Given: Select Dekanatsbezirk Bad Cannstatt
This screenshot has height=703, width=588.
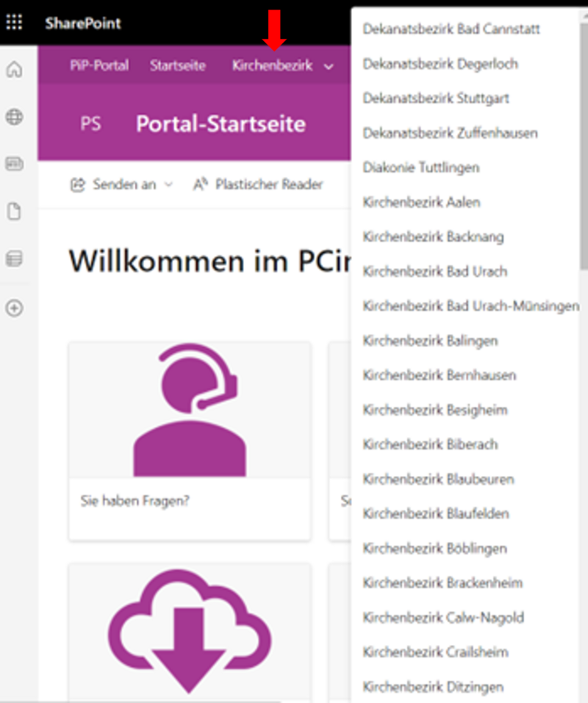Looking at the screenshot, I should [451, 29].
